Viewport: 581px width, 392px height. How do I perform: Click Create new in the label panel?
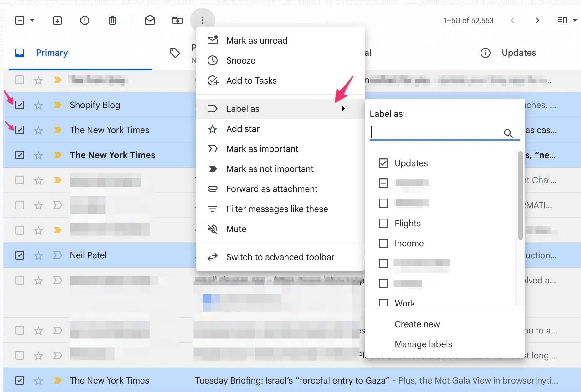click(417, 324)
